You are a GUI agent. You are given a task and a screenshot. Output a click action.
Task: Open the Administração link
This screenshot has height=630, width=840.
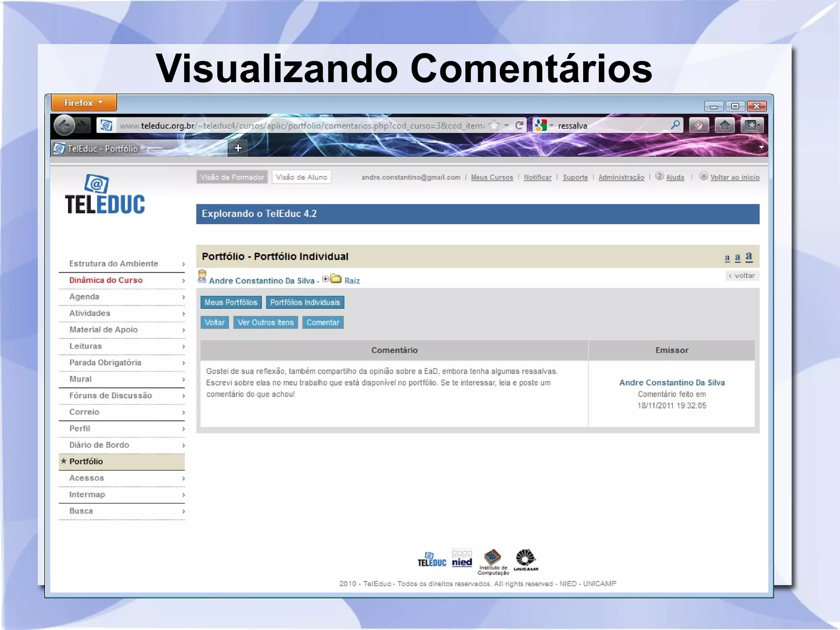pyautogui.click(x=621, y=177)
